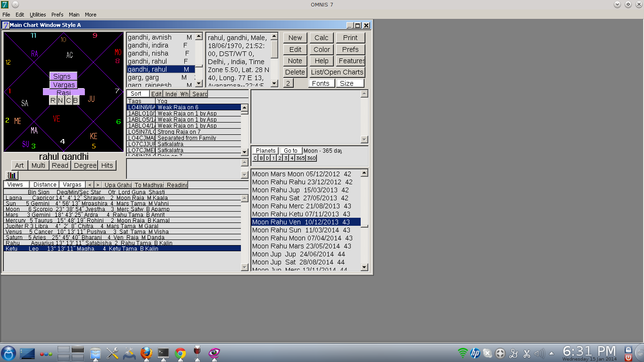Select dasha level 3 button
The height and width of the screenshot is (362, 644).
286,158
